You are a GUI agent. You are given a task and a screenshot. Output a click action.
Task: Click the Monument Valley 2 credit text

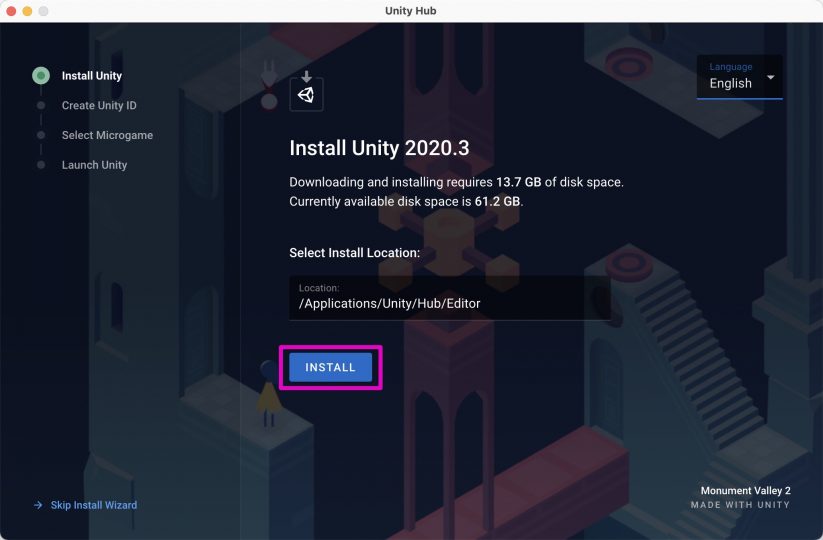(x=745, y=490)
